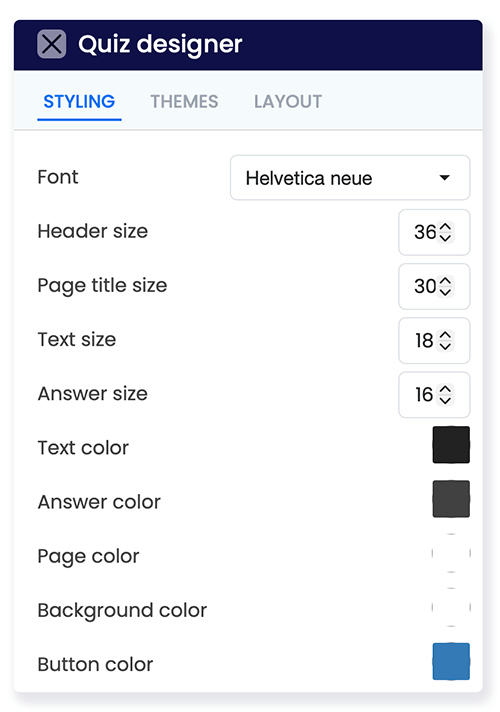Screen dimensions: 500x712
Task: Switch to the STYLING tab
Action: tap(79, 102)
